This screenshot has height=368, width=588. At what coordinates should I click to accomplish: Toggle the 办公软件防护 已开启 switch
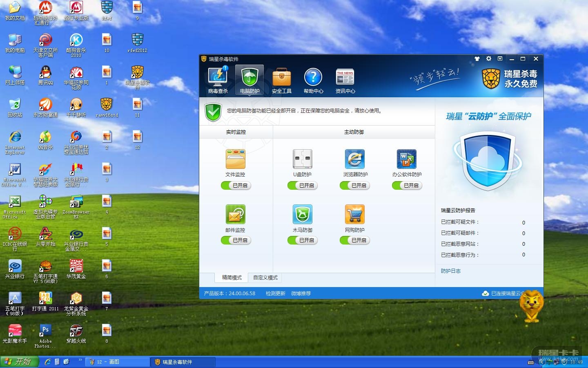(407, 186)
